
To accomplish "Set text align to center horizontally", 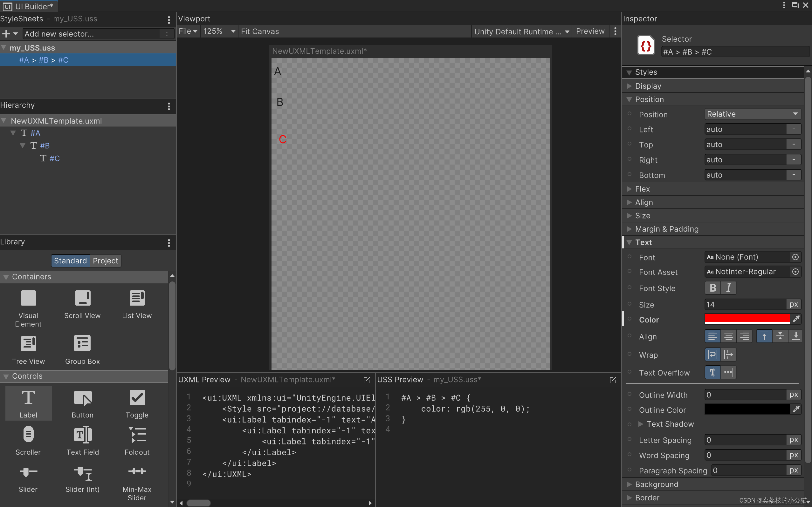I will 728,336.
